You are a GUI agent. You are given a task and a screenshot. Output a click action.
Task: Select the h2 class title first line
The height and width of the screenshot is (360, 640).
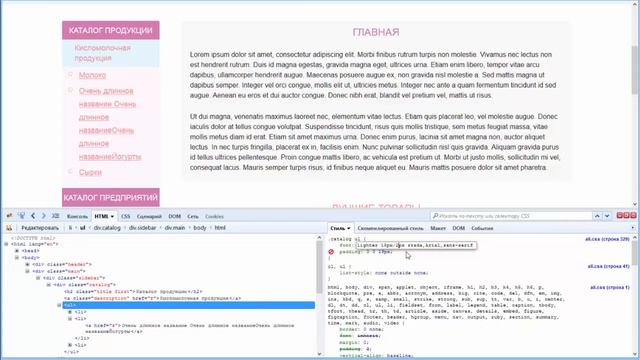coord(133,292)
